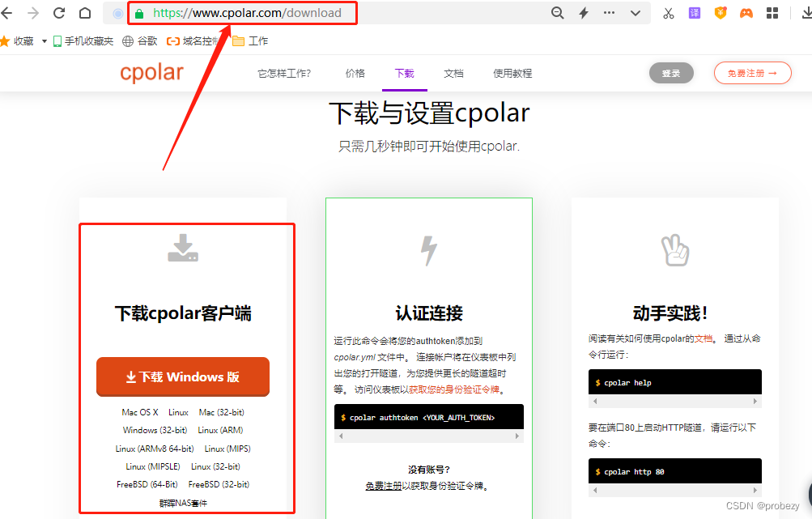Open the 文档 nav item

point(453,74)
